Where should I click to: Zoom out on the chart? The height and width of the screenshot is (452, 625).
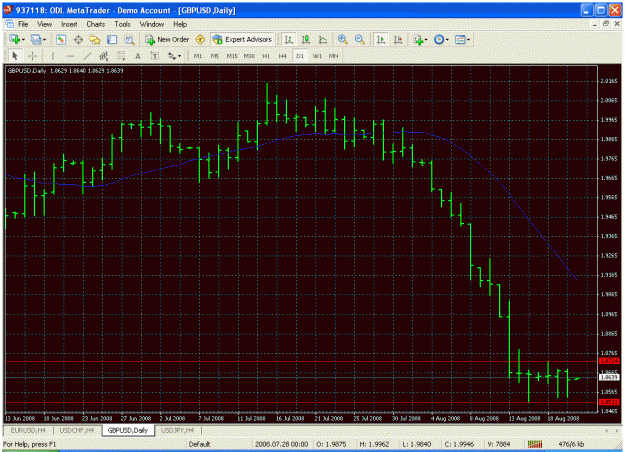pyautogui.click(x=360, y=39)
